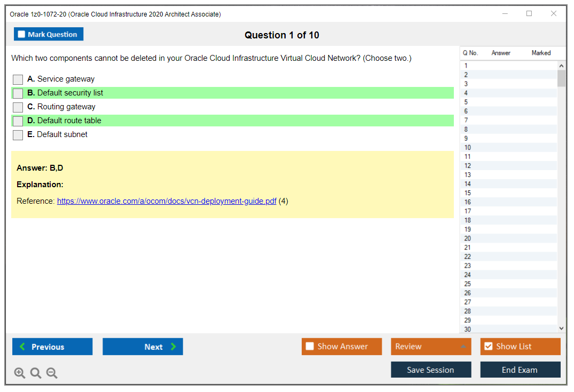
Task: Jump to question 30 in list
Action: pyautogui.click(x=468, y=329)
